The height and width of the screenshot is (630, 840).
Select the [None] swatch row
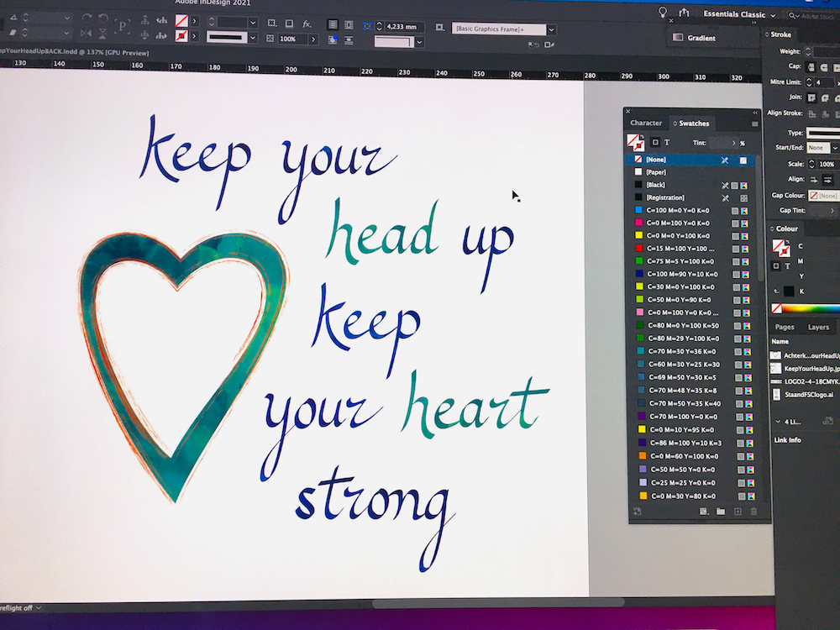coord(690,160)
